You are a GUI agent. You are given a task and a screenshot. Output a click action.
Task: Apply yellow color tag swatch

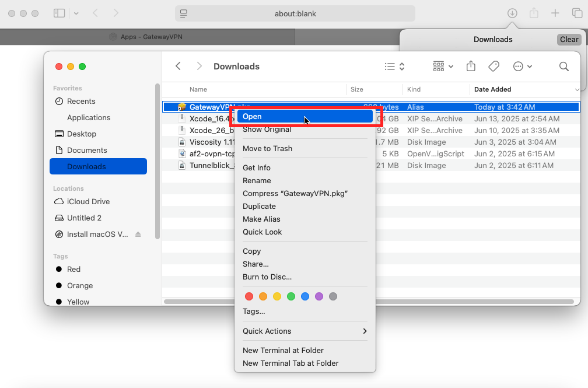pyautogui.click(x=277, y=296)
